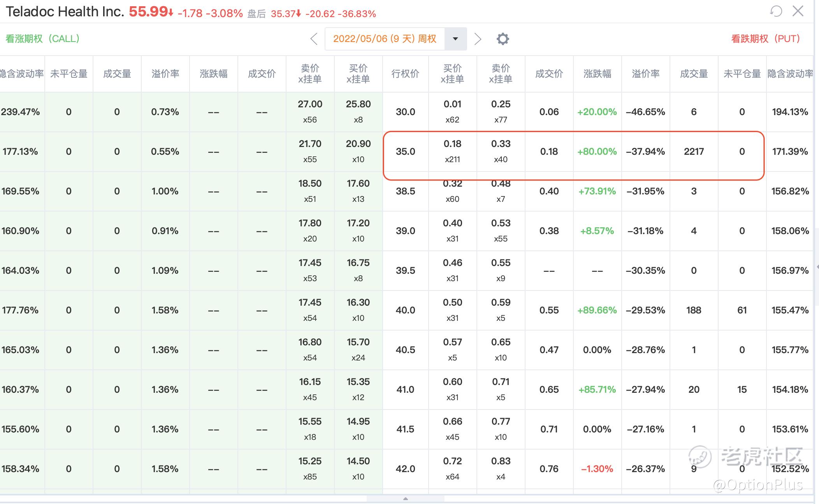Open the expiration date dropdown arrow
The width and height of the screenshot is (819, 504).
click(x=455, y=39)
